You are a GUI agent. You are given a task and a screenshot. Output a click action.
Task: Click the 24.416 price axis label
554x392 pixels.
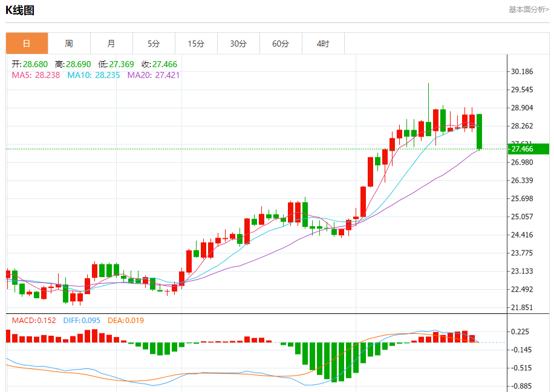pyautogui.click(x=522, y=235)
